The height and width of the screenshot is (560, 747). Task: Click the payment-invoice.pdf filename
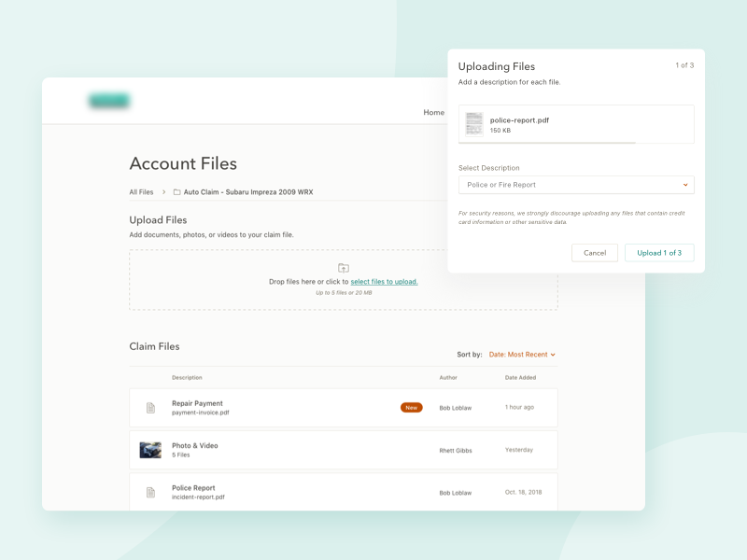tap(201, 413)
